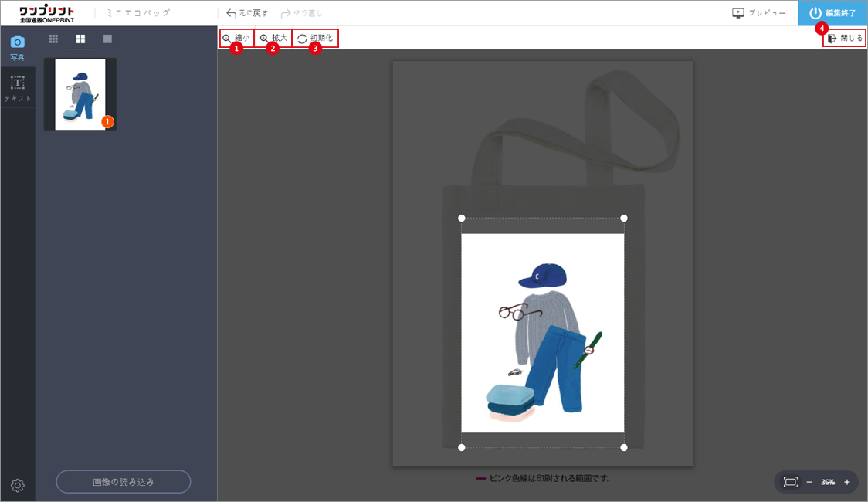Open settings gear in the sidebar

(x=18, y=485)
